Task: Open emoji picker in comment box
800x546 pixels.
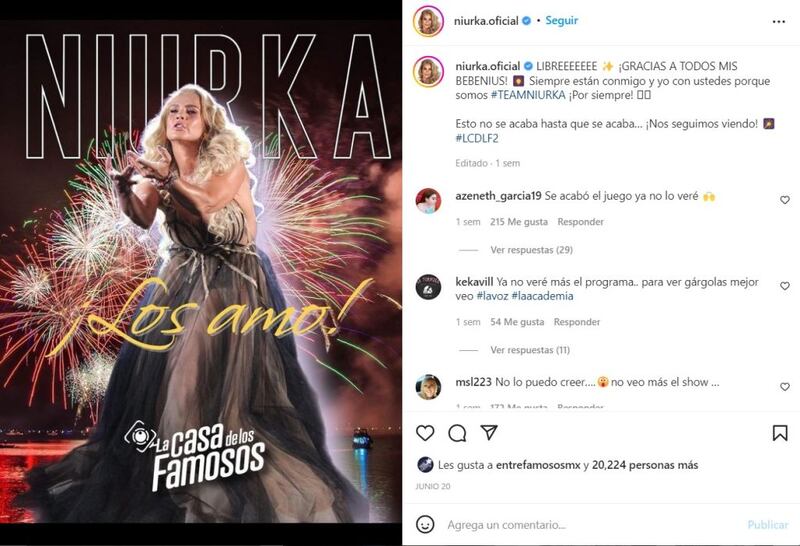Action: [425, 524]
